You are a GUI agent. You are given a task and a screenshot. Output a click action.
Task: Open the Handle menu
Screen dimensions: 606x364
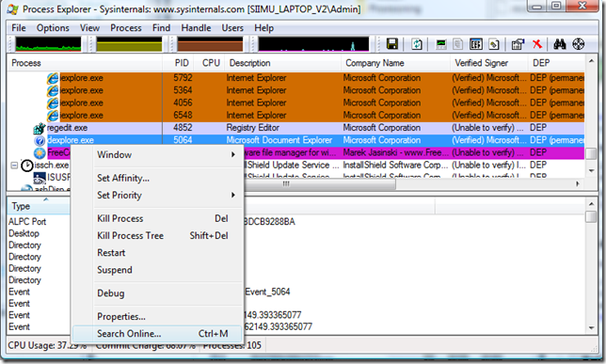(x=196, y=28)
